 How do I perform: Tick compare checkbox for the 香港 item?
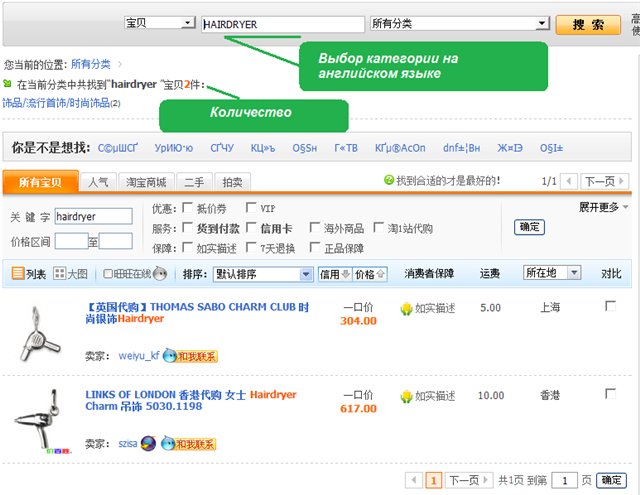(610, 394)
